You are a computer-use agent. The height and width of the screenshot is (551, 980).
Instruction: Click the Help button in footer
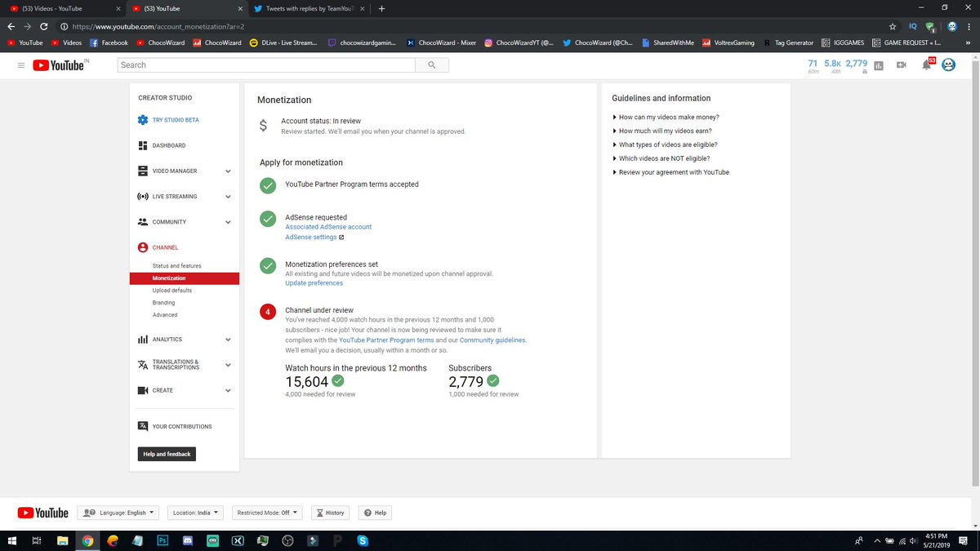375,513
